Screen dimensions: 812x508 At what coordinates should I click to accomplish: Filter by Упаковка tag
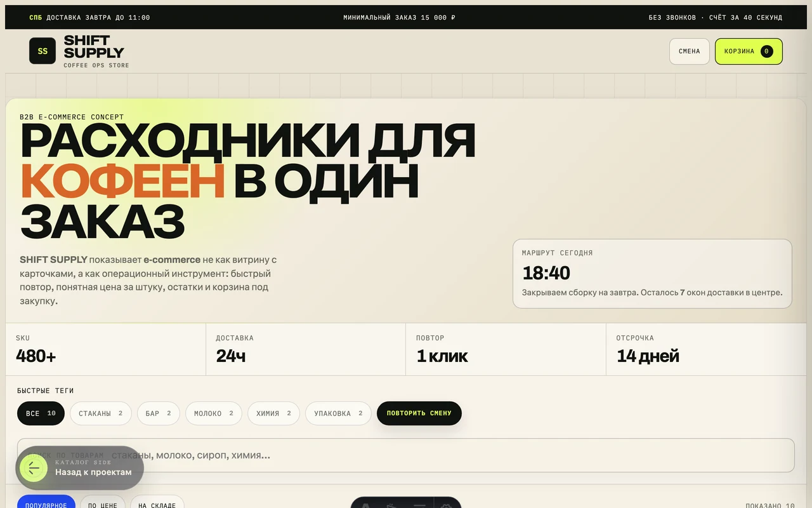[338, 413]
